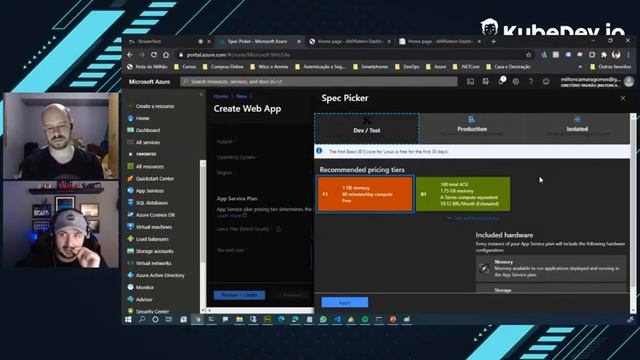Reload the browser page
The width and height of the screenshot is (640, 360).
click(153, 54)
